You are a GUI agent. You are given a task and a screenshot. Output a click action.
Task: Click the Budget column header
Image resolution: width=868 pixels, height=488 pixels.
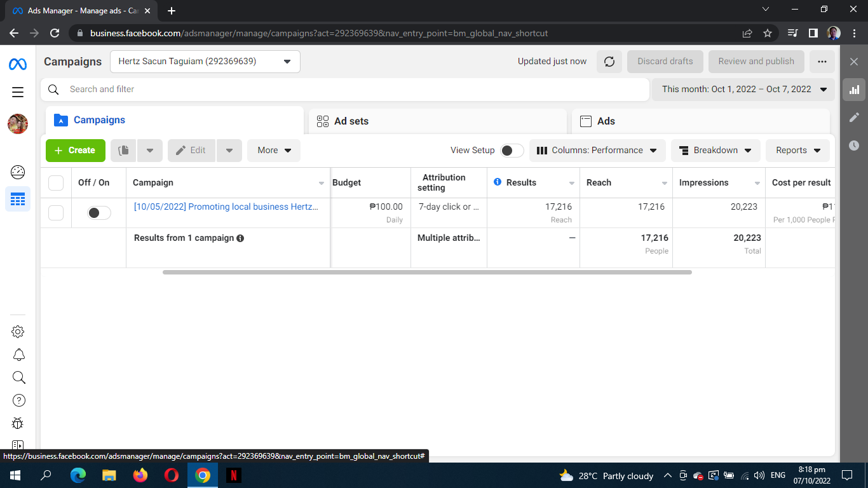coord(370,182)
